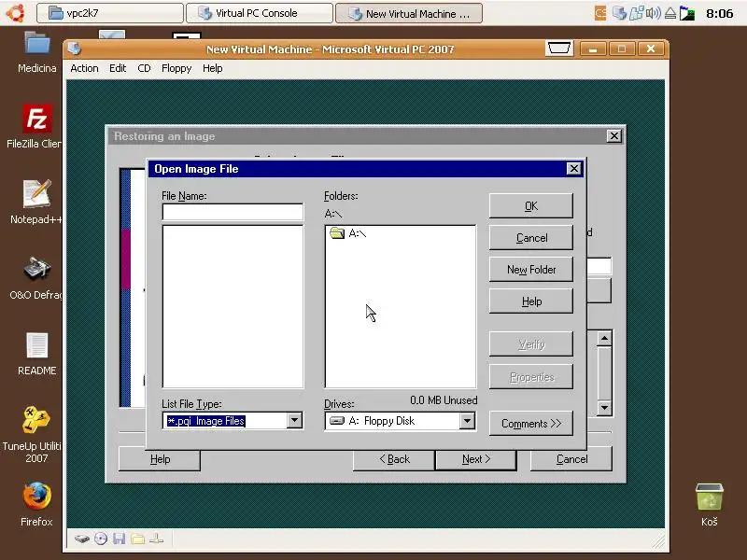This screenshot has height=560, width=747.
Task: Click the Back button in Restoring an Image wizard
Action: (x=394, y=459)
